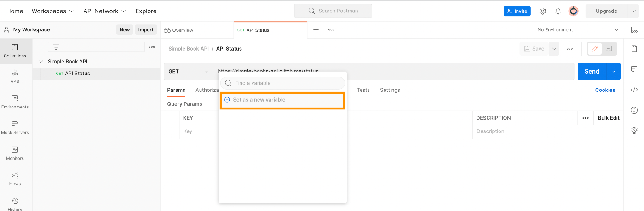Collapse the Simple Book API collection
Screen dimensions: 644x211
pos(41,61)
